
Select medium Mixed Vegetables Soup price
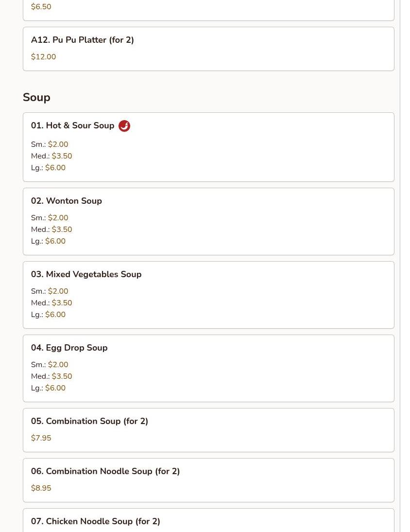coord(62,302)
